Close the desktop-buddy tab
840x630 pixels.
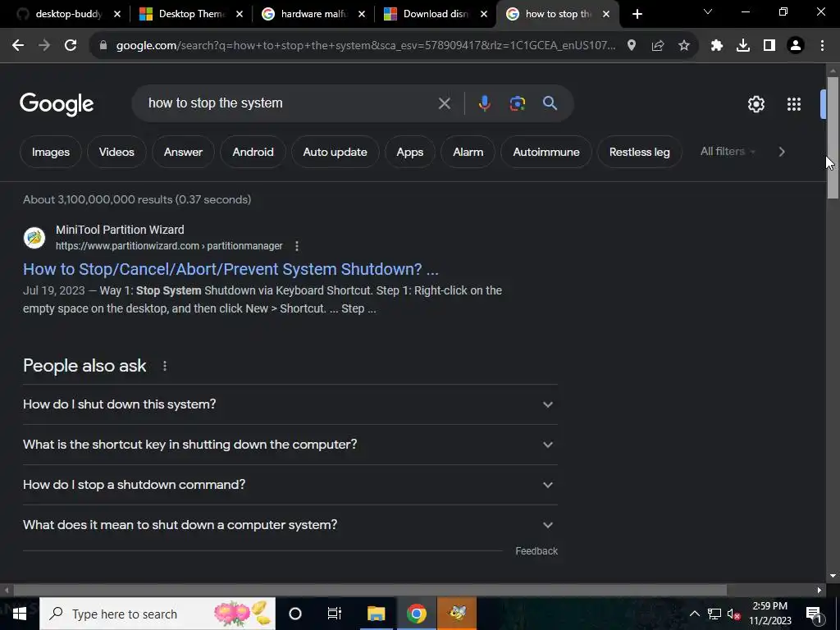pos(117,14)
